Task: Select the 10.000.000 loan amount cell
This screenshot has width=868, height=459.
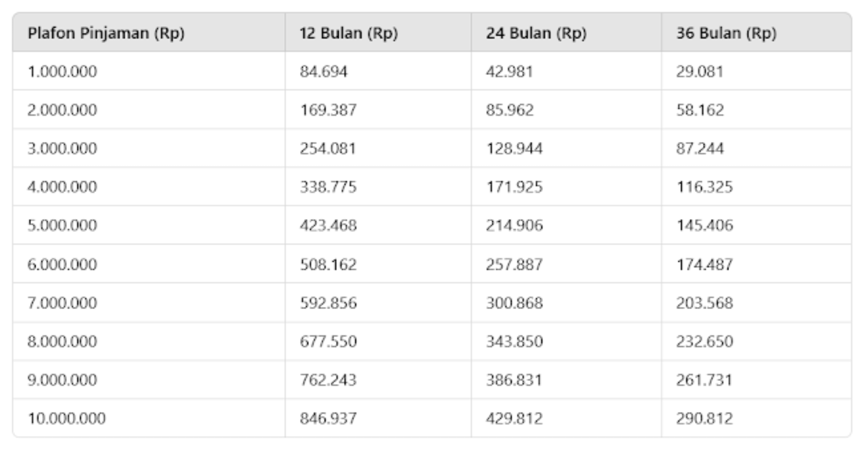Action: 66,418
